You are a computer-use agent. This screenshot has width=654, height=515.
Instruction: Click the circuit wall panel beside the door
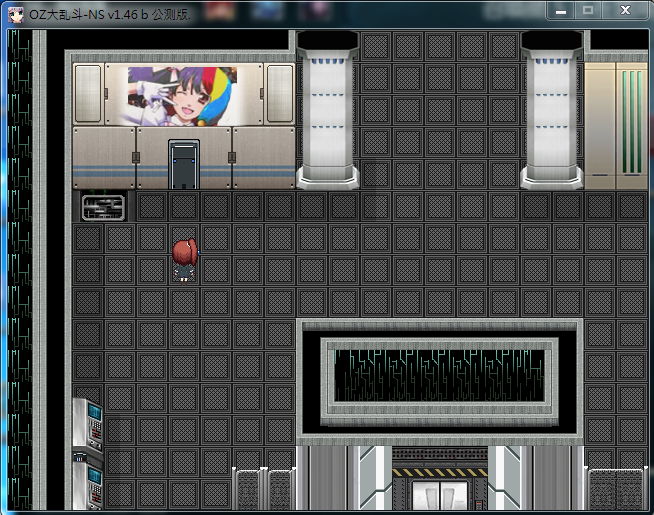[x=103, y=207]
